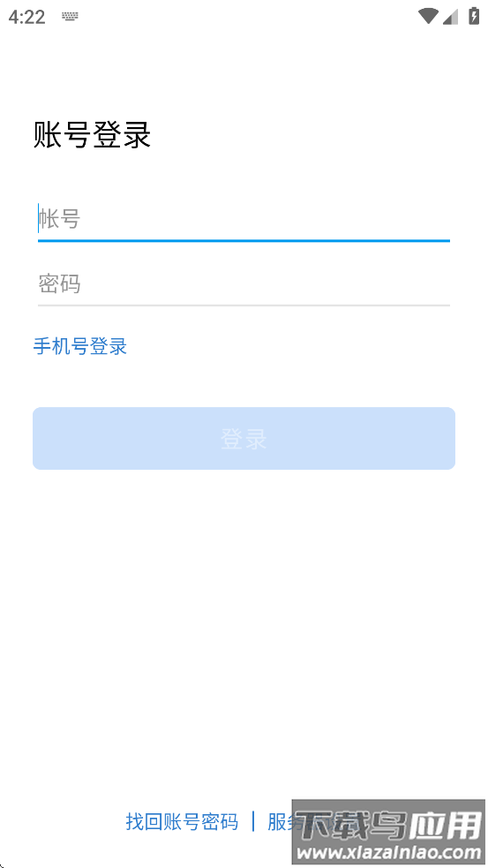
Task: Tap the divider between the bottom links
Action: [253, 821]
